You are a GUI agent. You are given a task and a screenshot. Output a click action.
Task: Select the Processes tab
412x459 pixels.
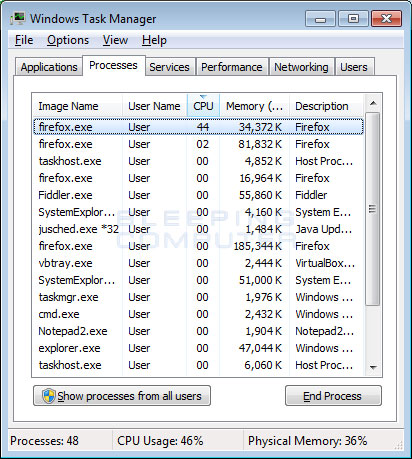click(113, 65)
